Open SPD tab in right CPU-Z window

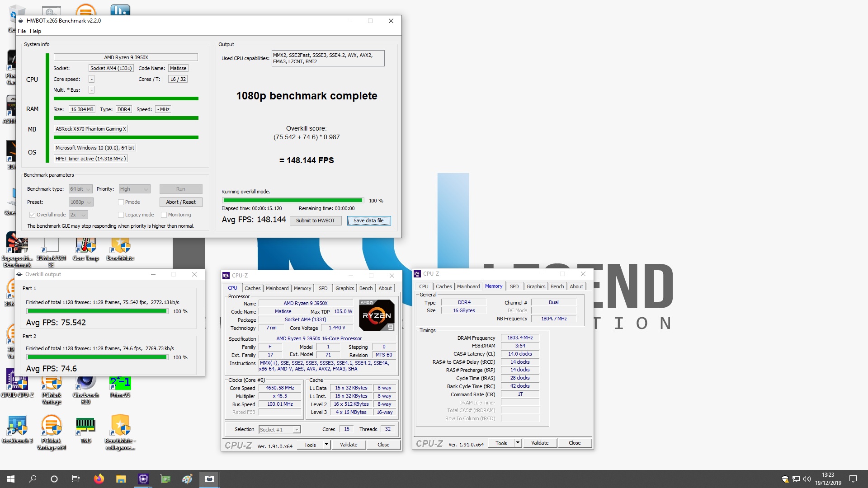click(514, 286)
